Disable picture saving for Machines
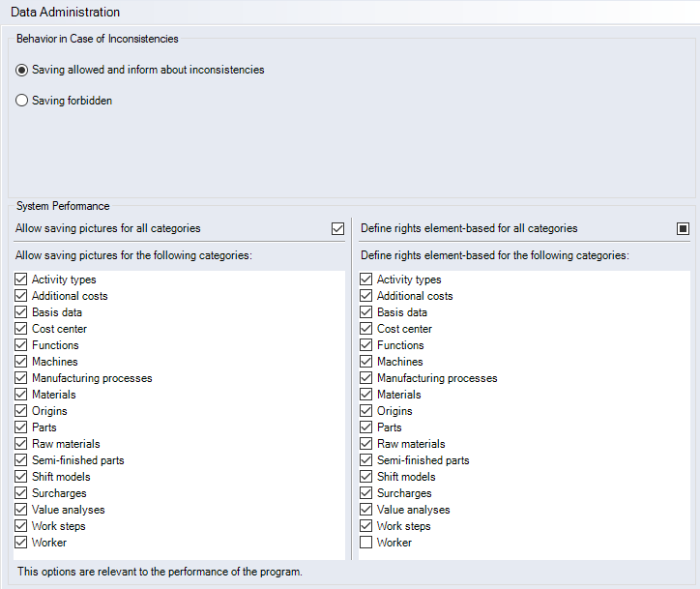The image size is (700, 589). (21, 362)
